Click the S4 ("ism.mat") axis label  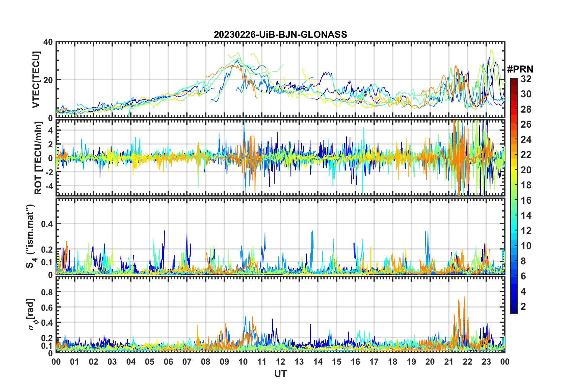click(x=30, y=236)
